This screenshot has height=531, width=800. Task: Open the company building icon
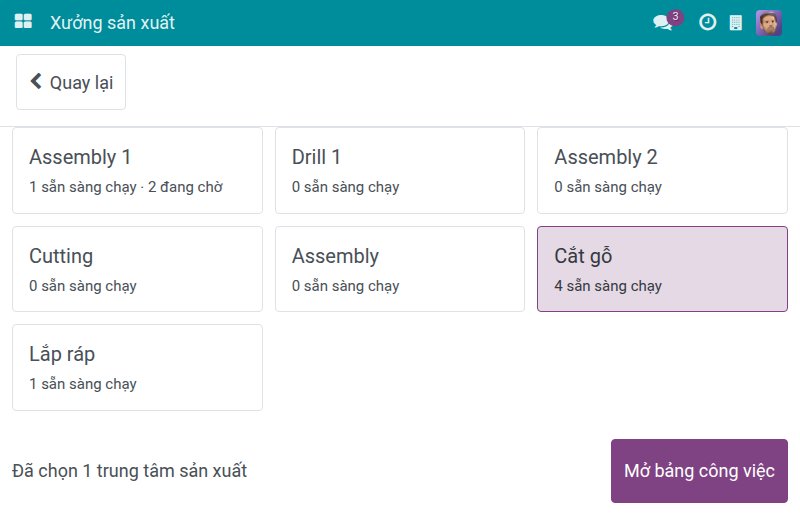coord(736,22)
